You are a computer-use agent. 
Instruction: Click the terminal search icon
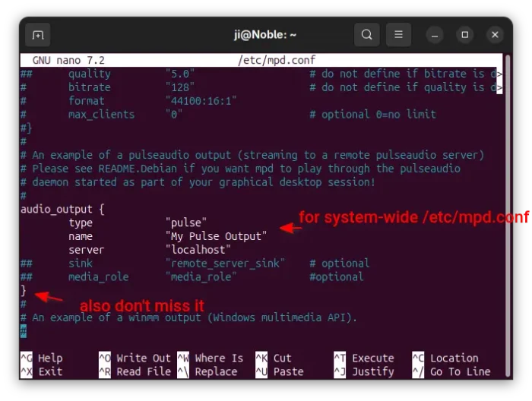pyautogui.click(x=367, y=35)
